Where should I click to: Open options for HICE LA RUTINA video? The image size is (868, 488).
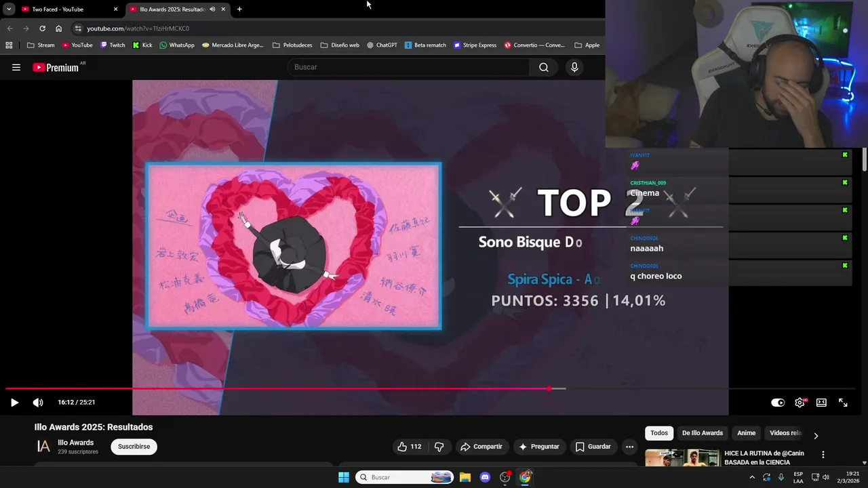pyautogui.click(x=823, y=455)
